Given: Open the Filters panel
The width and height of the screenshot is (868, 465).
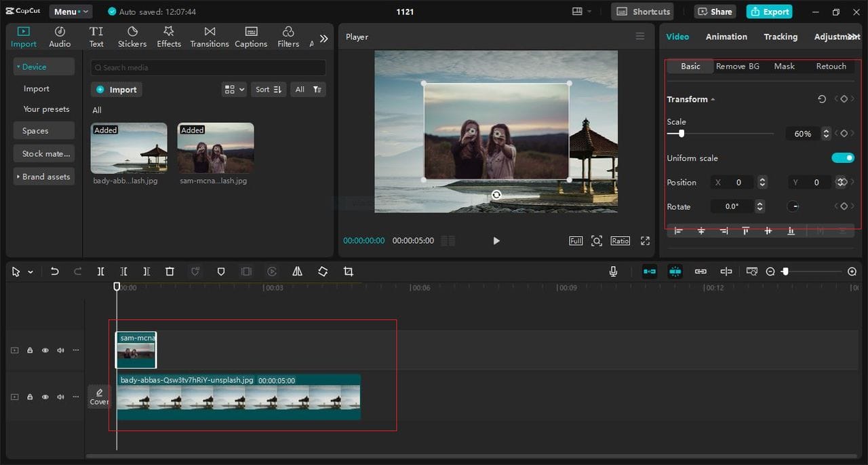Looking at the screenshot, I should pos(288,35).
